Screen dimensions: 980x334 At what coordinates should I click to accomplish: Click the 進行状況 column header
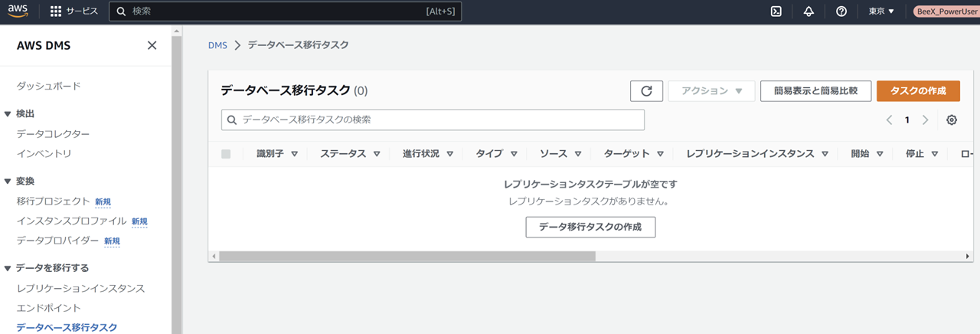click(421, 154)
